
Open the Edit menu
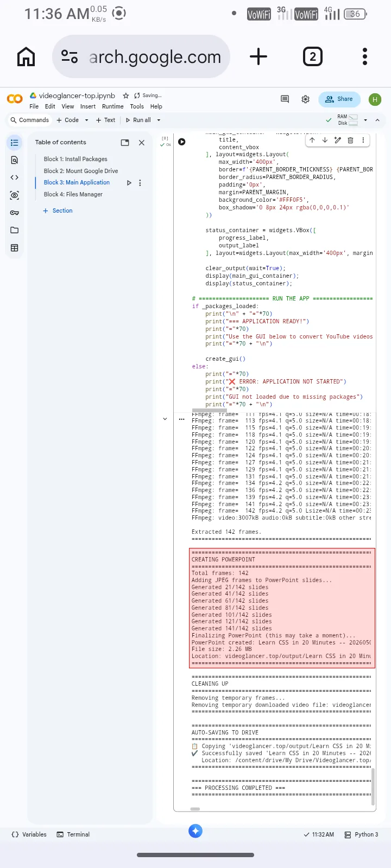[50, 106]
